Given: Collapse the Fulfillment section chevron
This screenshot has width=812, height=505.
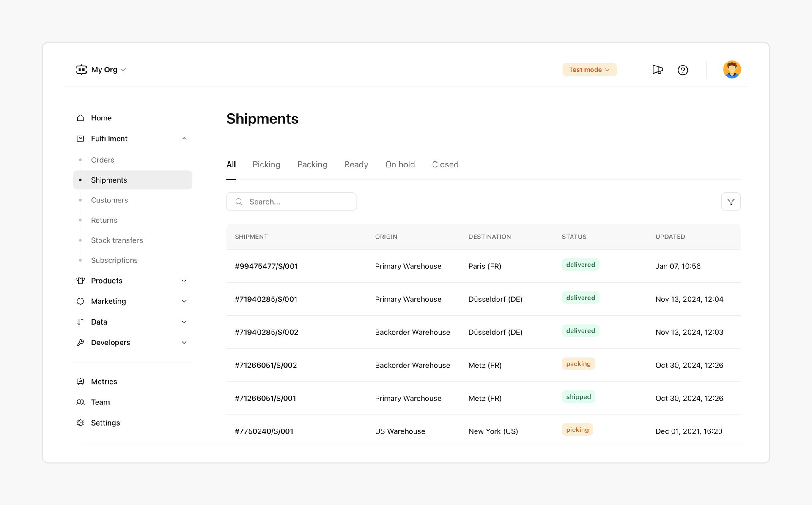Looking at the screenshot, I should [184, 139].
